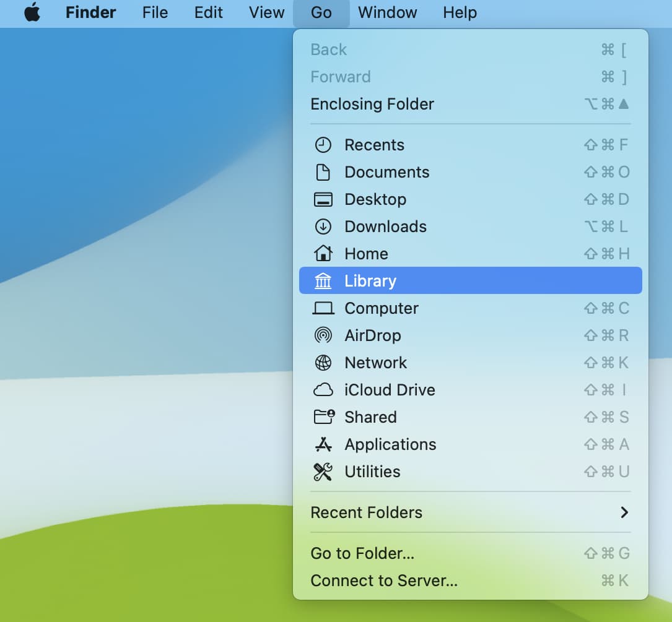Image resolution: width=672 pixels, height=622 pixels.
Task: Open the Help menu
Action: [x=460, y=12]
